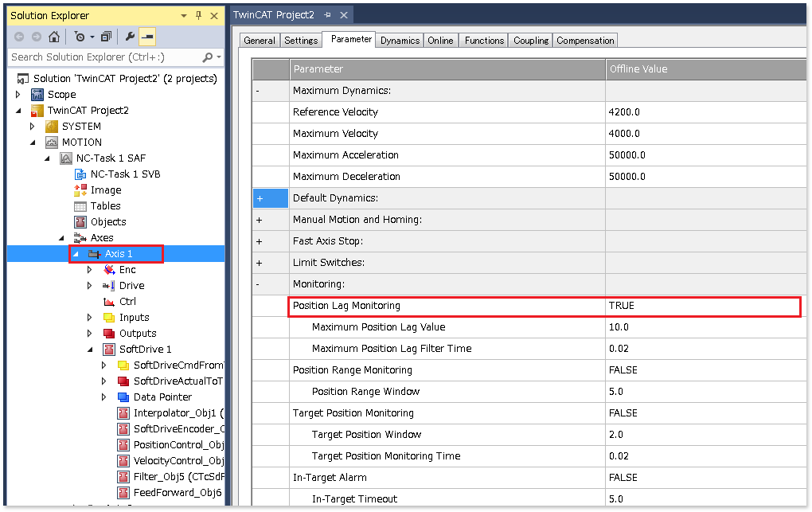Click the NC-Task 1 SAF icon
This screenshot has width=812, height=512.
tap(66, 158)
